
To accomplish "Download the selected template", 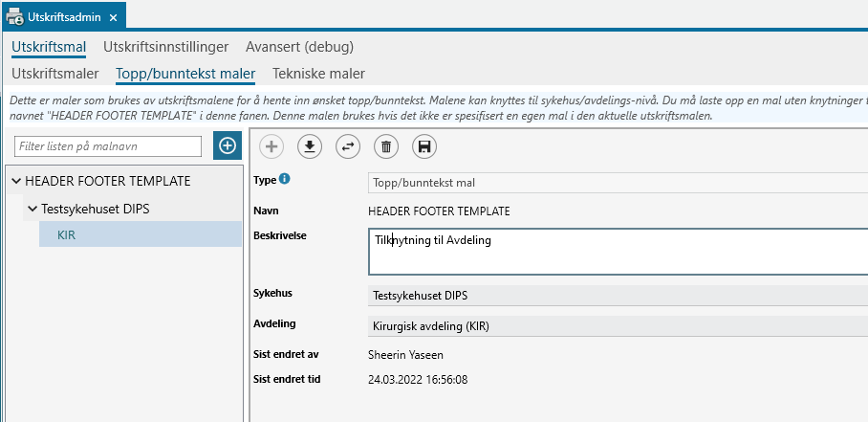I will (310, 146).
